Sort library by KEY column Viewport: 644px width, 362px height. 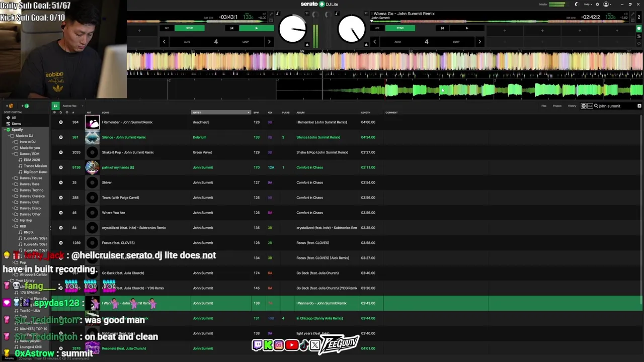270,113
